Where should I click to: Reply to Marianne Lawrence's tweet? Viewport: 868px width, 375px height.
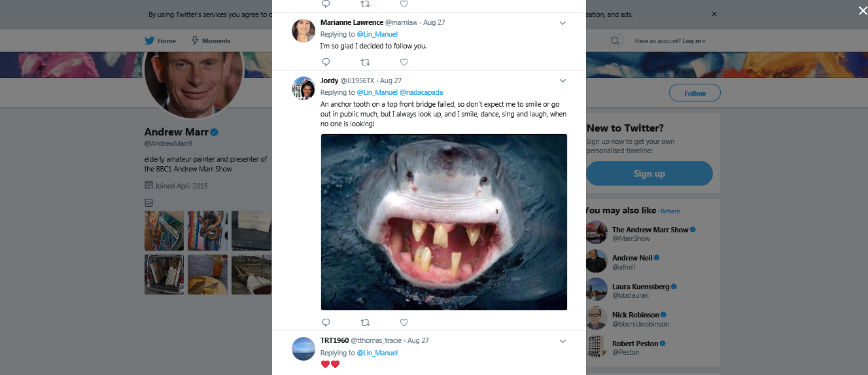pyautogui.click(x=326, y=62)
